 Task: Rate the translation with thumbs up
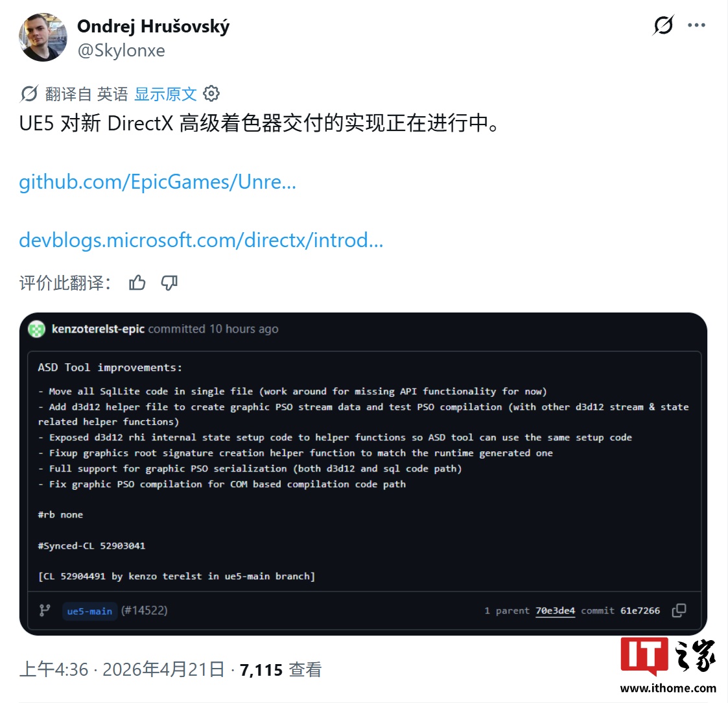pos(137,282)
